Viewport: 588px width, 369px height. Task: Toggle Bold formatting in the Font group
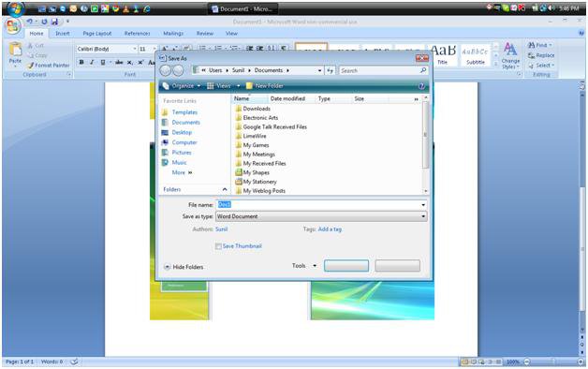coord(81,62)
